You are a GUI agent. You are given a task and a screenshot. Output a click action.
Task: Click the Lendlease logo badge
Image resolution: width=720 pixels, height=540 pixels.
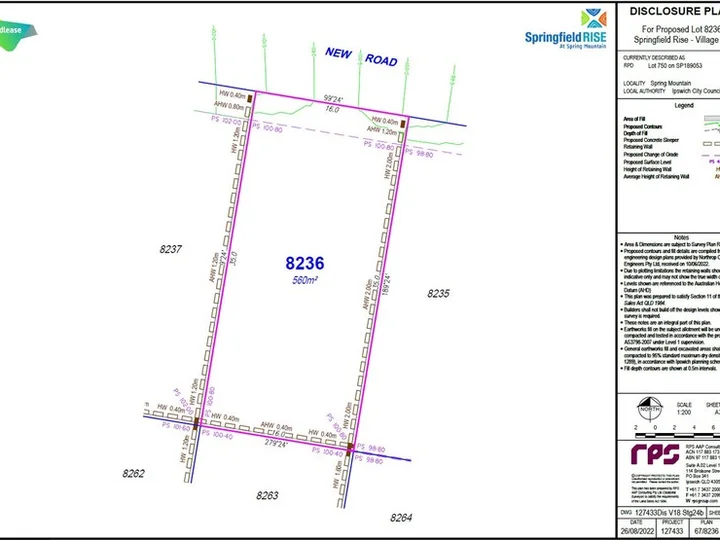coord(18,30)
